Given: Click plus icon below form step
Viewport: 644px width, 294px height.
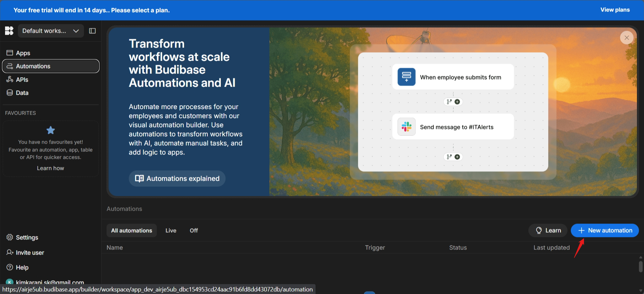Looking at the screenshot, I should click(x=457, y=101).
